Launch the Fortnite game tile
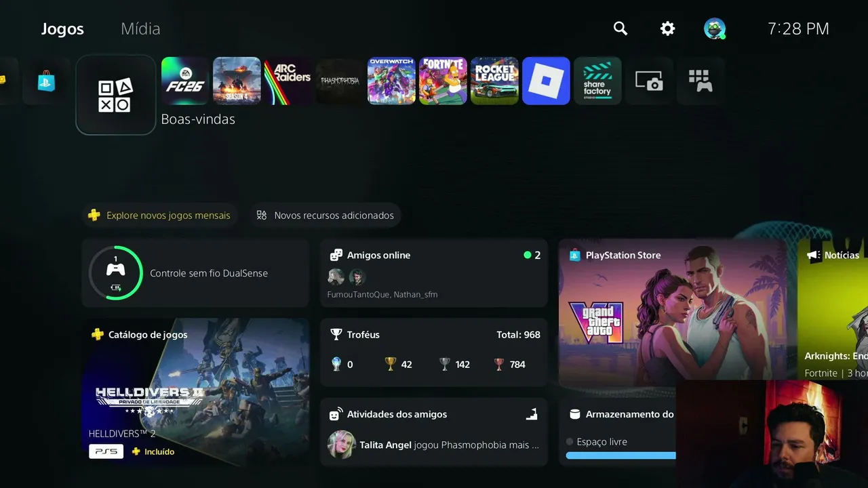 pos(443,81)
